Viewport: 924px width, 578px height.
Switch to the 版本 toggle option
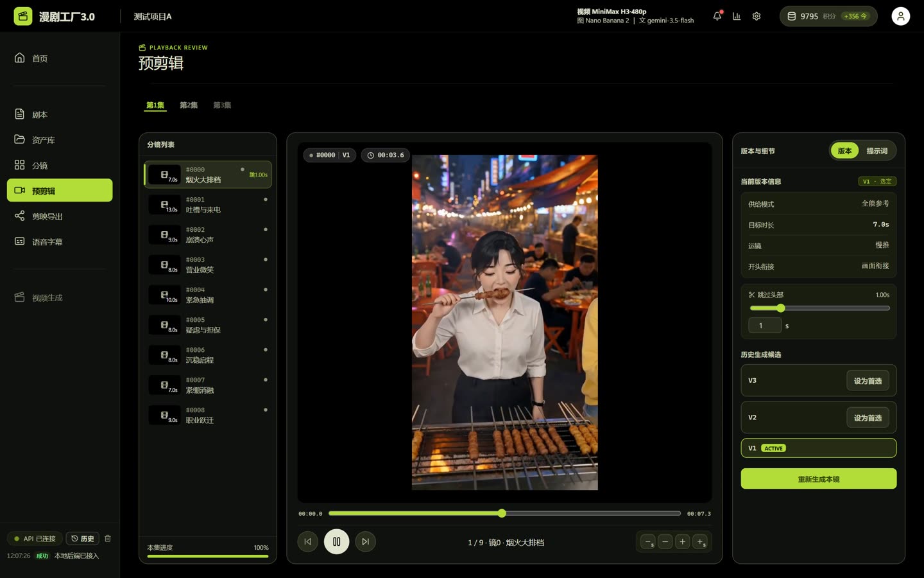point(844,151)
